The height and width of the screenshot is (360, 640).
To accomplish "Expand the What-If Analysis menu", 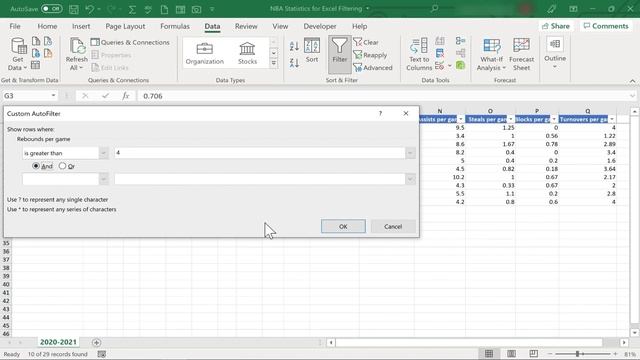I will coord(491,54).
